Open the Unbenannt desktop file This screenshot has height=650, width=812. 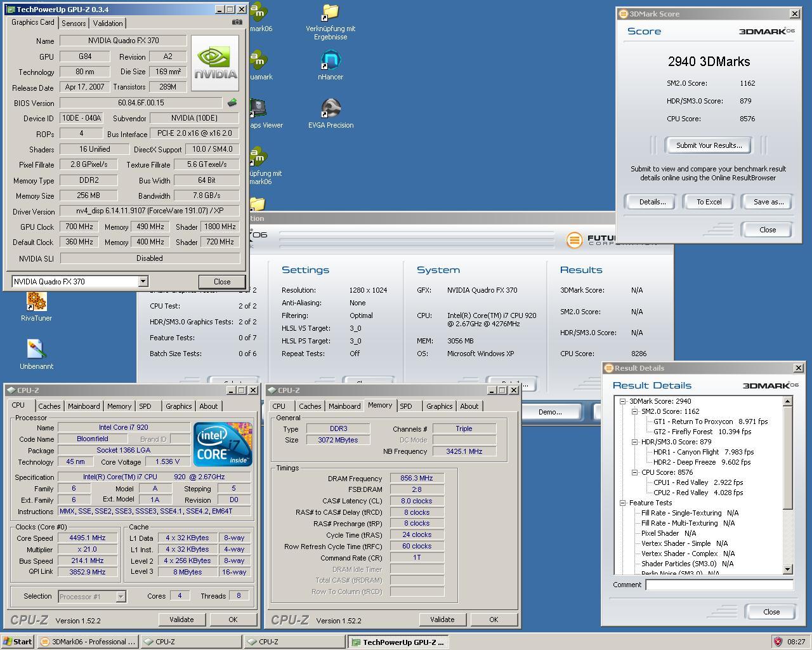36,355
